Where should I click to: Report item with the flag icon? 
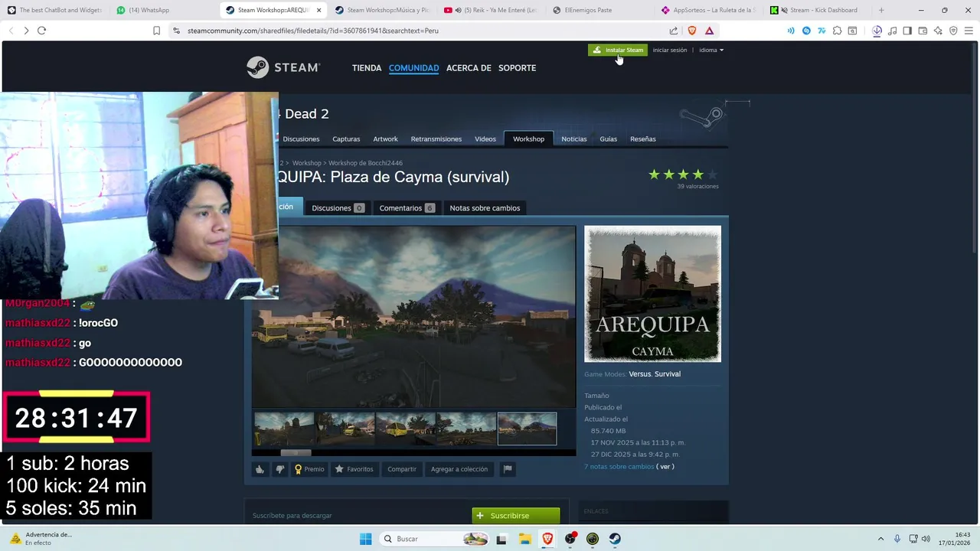[x=507, y=469]
